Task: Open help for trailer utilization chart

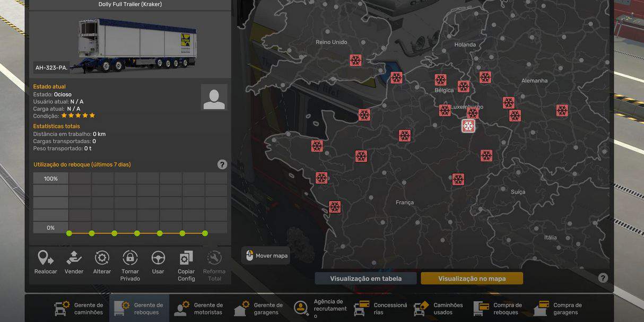Action: point(222,164)
